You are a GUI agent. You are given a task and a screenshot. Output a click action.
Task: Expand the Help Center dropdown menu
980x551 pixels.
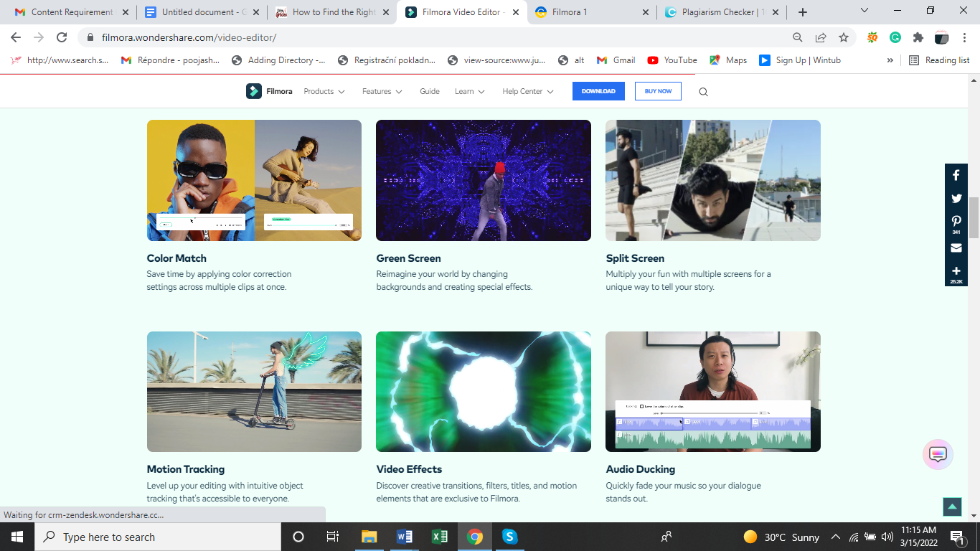[x=528, y=91]
